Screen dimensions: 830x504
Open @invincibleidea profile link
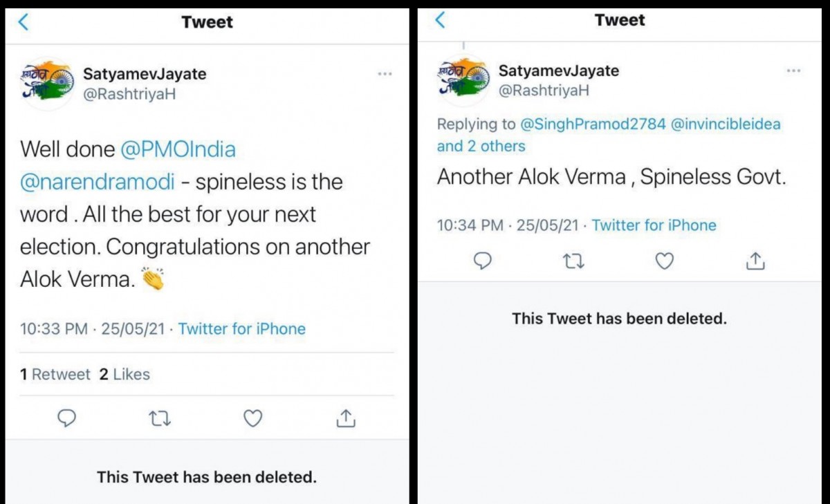(x=726, y=124)
